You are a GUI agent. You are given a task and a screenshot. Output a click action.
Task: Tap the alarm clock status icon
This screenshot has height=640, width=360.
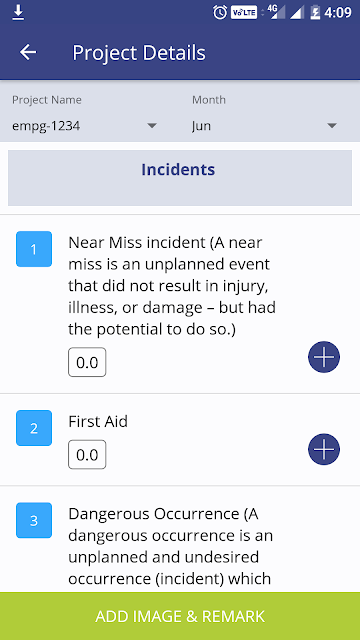pyautogui.click(x=220, y=13)
